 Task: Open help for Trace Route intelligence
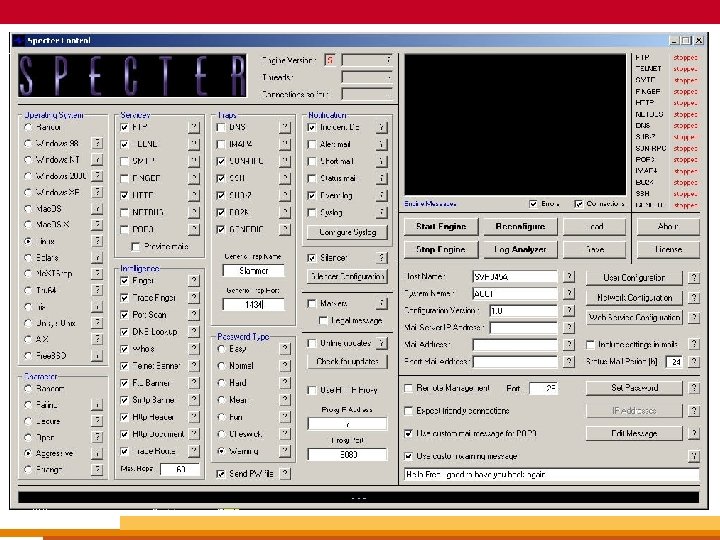point(194,451)
